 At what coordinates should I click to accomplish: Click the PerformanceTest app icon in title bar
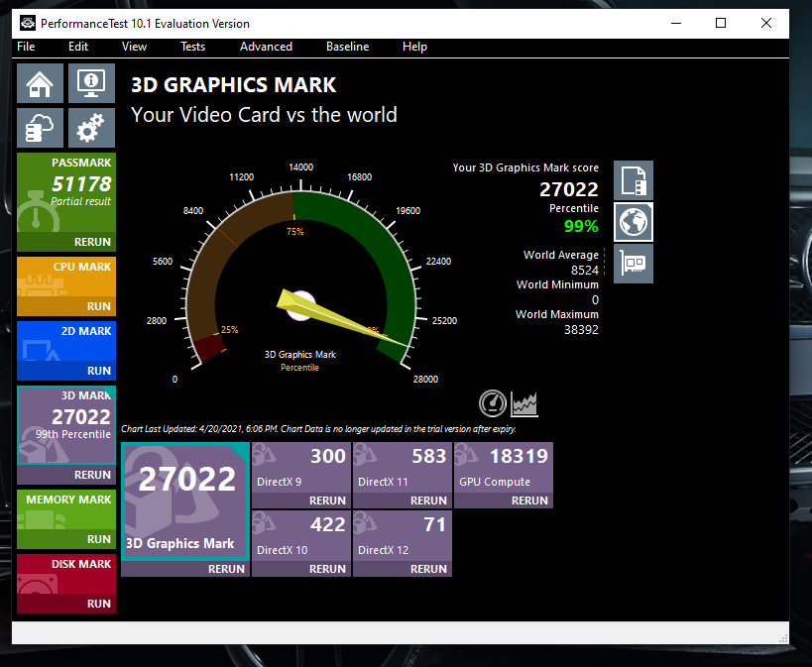[28, 24]
